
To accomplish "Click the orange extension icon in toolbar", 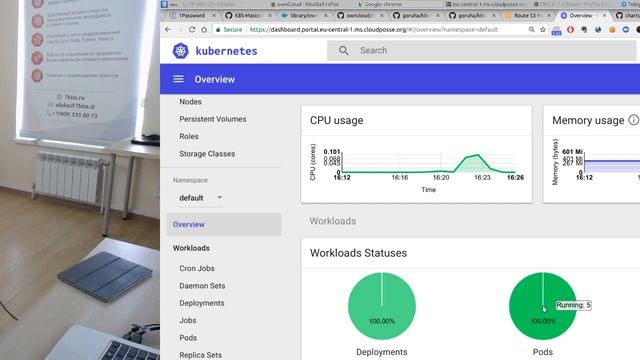I will point(612,30).
